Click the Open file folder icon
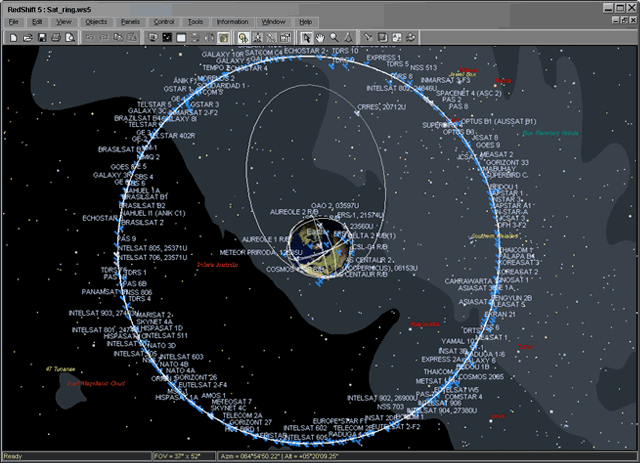 28,37
